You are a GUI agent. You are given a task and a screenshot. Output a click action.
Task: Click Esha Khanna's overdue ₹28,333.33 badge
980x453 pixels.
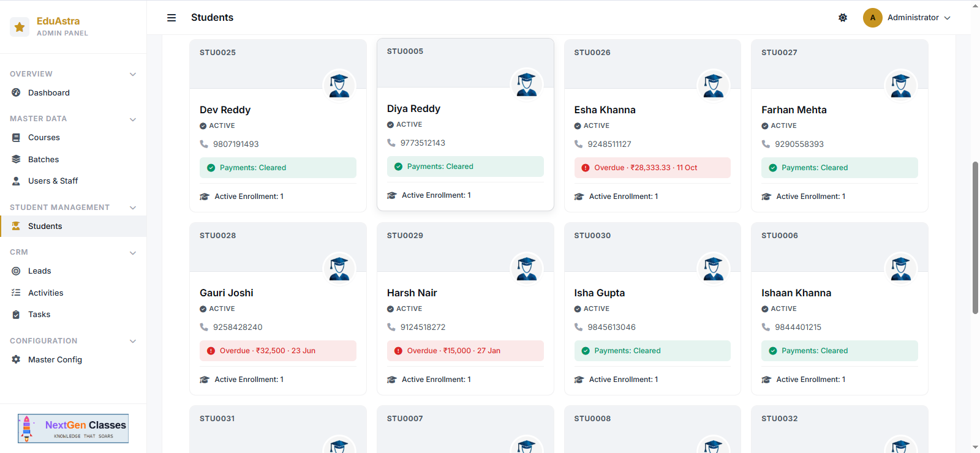(652, 168)
